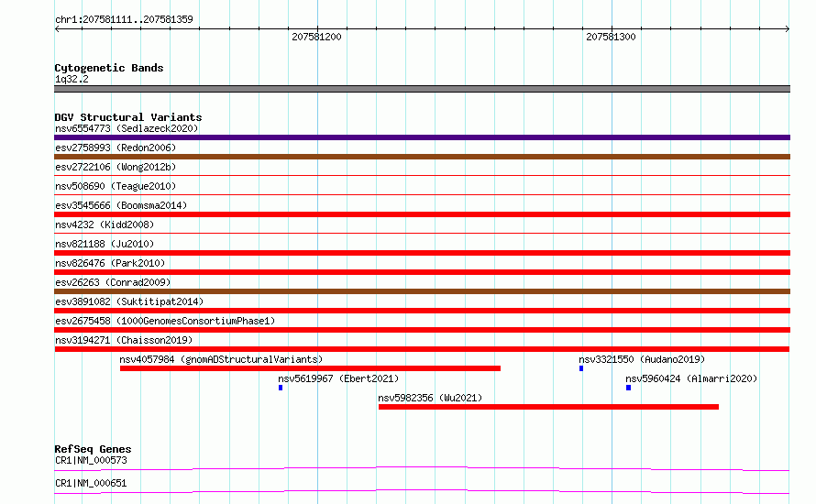Click the chr1:207581111..207581359 region label
This screenshot has width=816, height=504.
point(124,19)
